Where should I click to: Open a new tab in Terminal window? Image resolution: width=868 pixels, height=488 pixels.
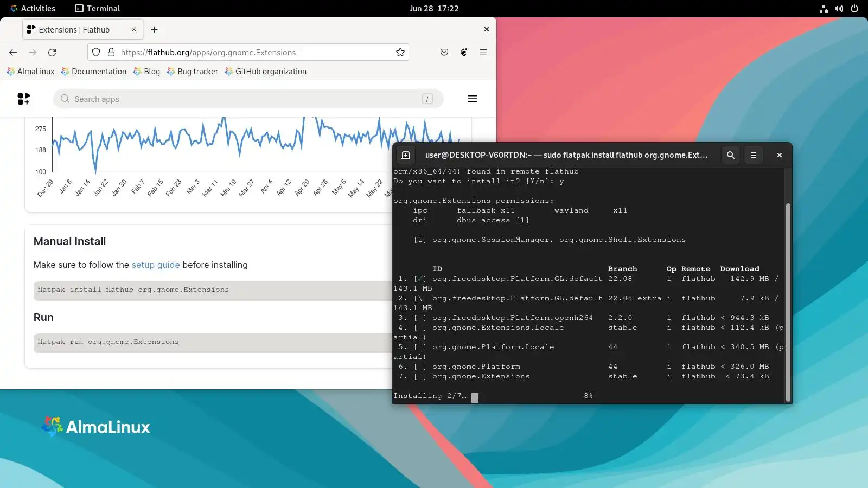(406, 155)
